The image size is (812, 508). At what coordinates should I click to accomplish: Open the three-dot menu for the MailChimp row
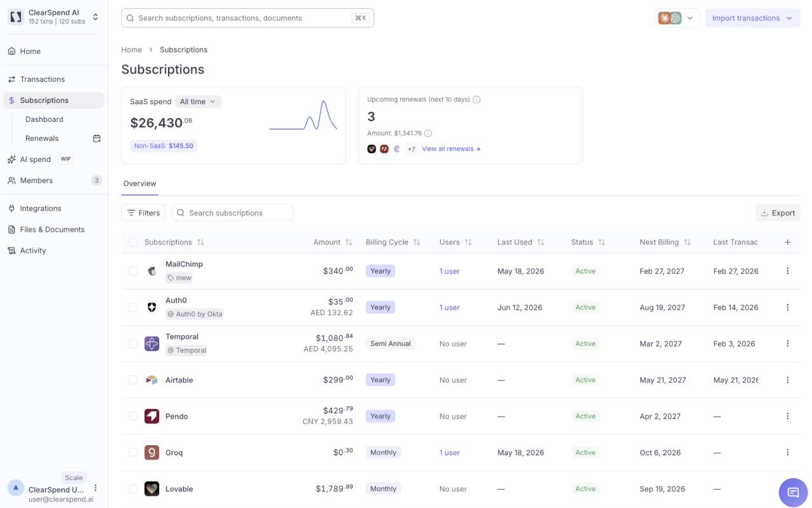(x=788, y=271)
